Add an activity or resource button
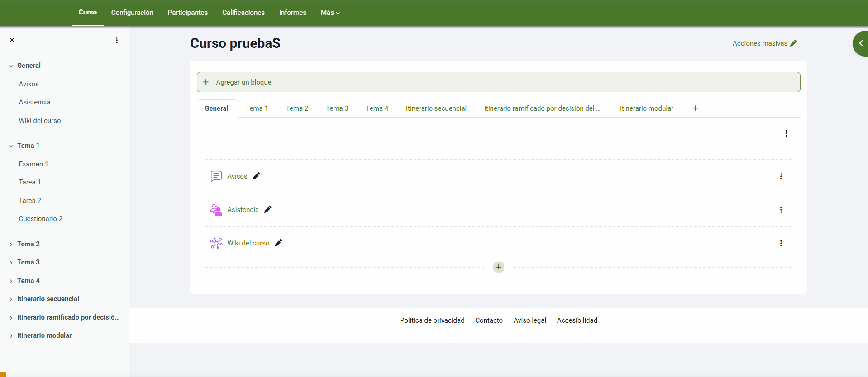 click(499, 267)
